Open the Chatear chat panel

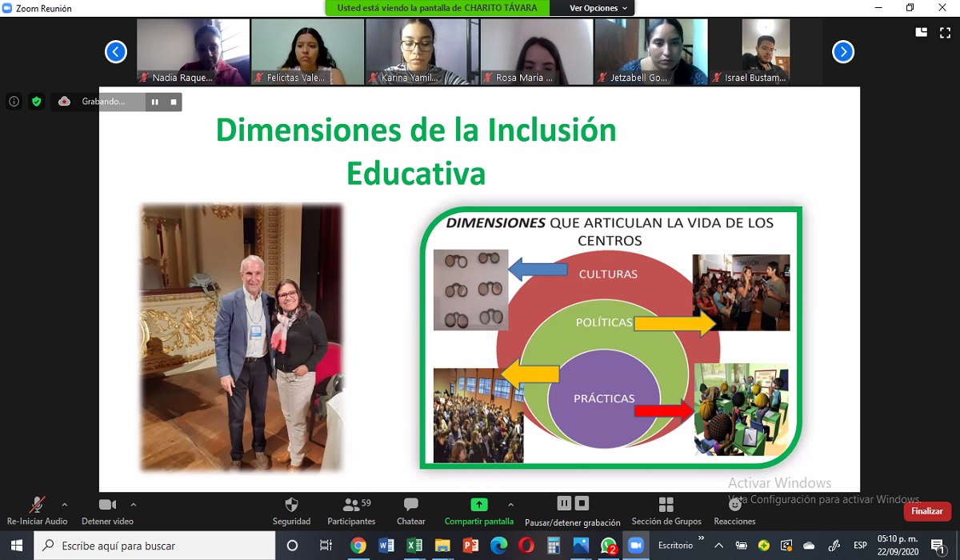[411, 511]
